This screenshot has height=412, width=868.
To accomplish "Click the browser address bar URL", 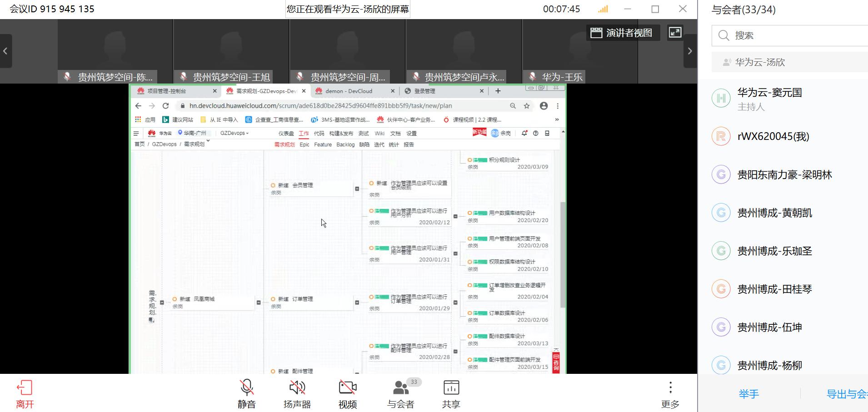I will click(x=320, y=106).
